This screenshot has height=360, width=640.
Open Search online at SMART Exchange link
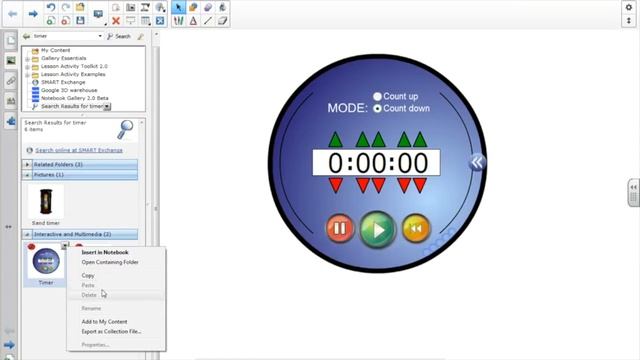click(79, 150)
